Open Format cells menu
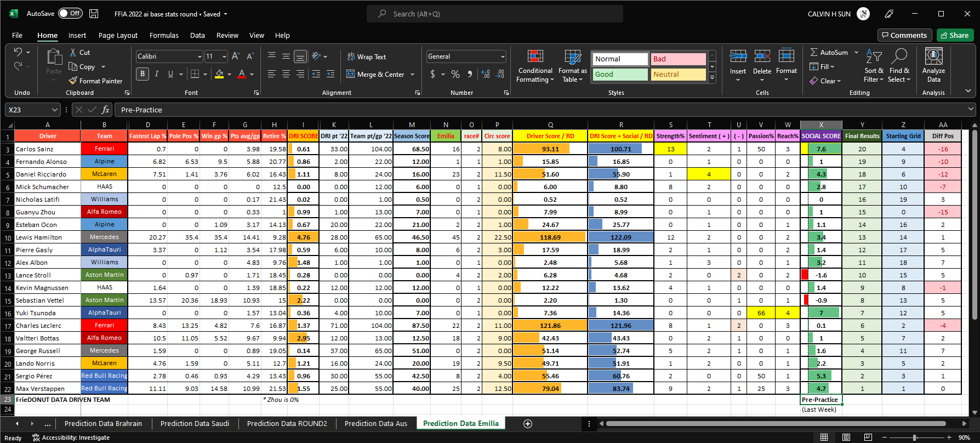The image size is (980, 443). [786, 66]
